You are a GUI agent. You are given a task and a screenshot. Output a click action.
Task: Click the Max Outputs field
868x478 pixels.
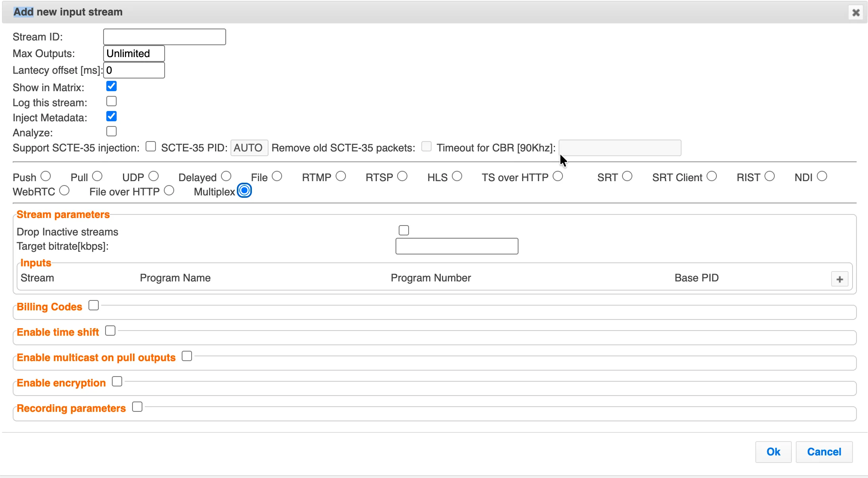[134, 54]
